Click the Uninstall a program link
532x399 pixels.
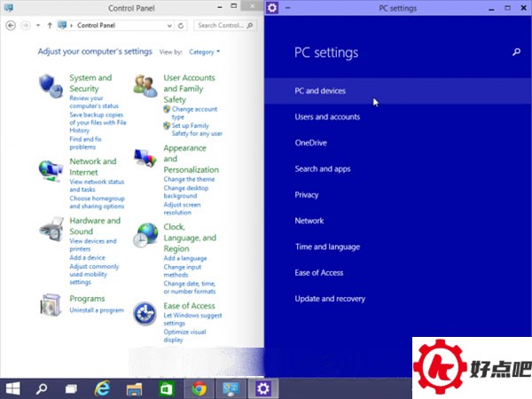click(x=96, y=310)
